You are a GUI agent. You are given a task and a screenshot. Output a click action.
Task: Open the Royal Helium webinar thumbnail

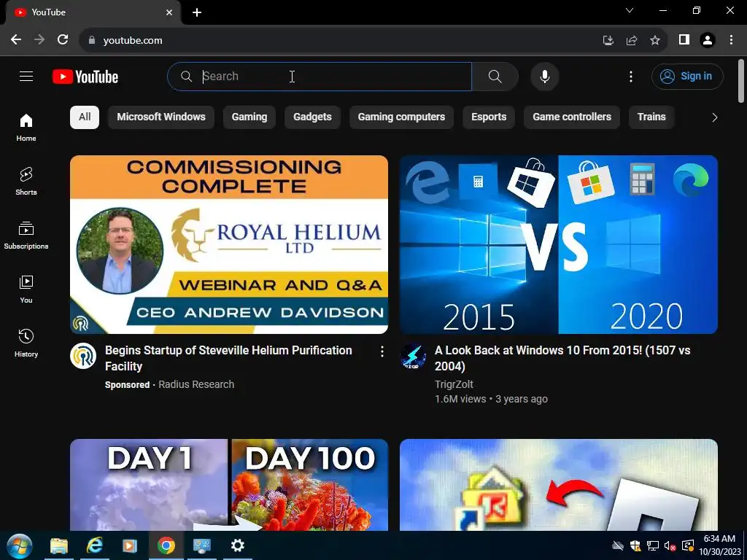coord(228,244)
